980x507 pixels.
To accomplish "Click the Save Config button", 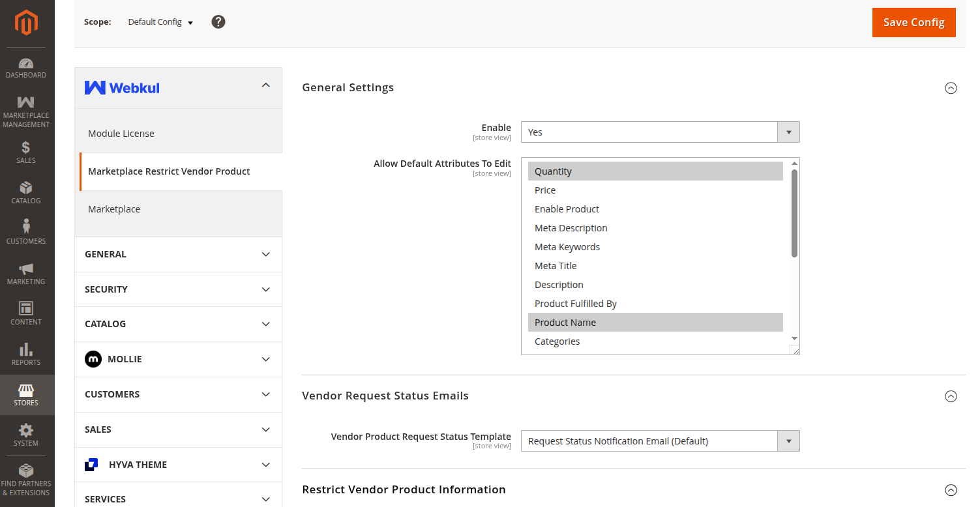I will (x=913, y=22).
